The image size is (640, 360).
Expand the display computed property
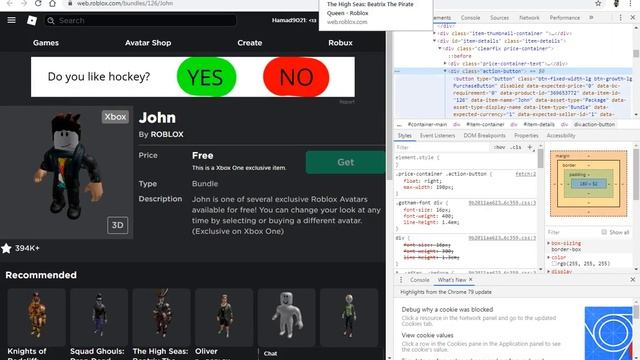(549, 271)
